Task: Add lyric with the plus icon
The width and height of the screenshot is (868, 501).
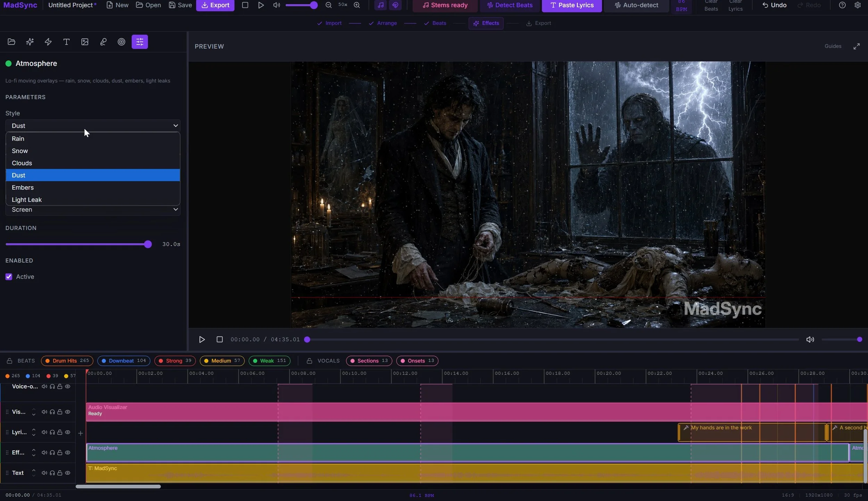Action: pos(81,433)
